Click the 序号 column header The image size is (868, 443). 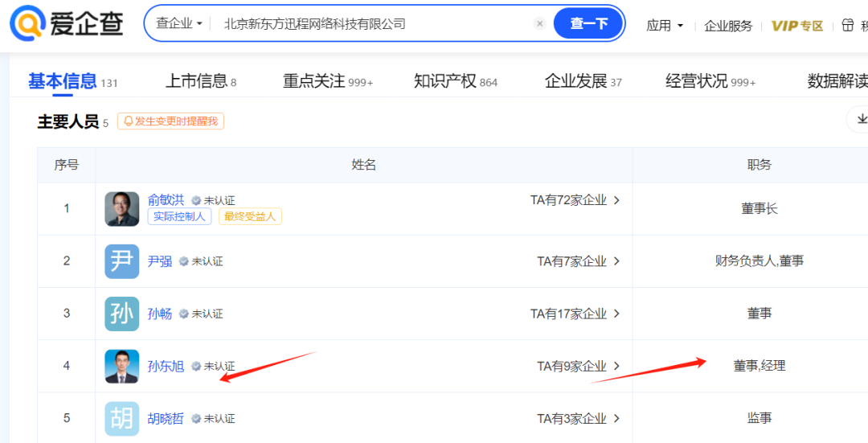tap(67, 165)
